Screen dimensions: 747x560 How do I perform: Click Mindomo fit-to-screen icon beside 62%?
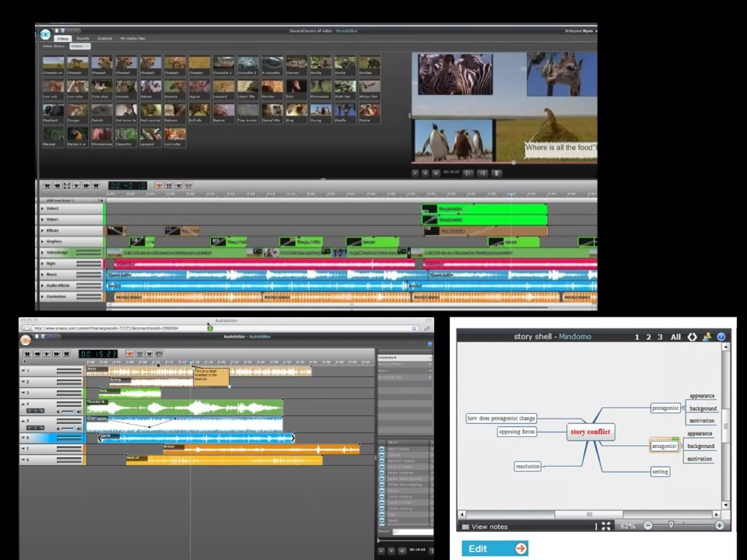(606, 526)
